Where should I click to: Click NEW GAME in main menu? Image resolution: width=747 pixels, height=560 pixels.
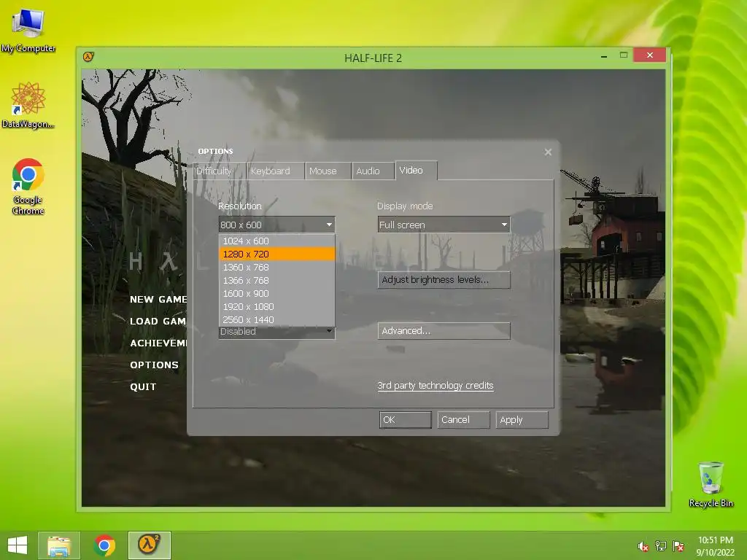click(158, 300)
